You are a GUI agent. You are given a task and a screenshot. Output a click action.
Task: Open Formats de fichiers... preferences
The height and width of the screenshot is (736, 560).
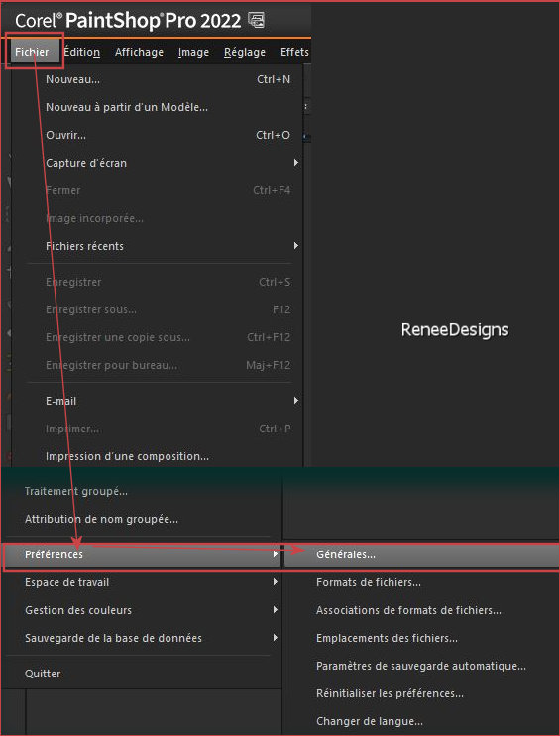tap(420, 582)
